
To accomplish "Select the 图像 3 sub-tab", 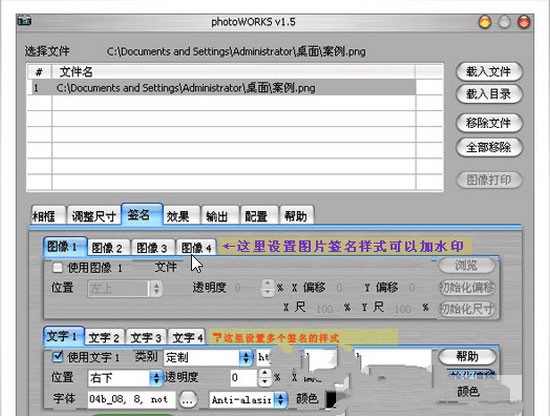I will click(153, 248).
